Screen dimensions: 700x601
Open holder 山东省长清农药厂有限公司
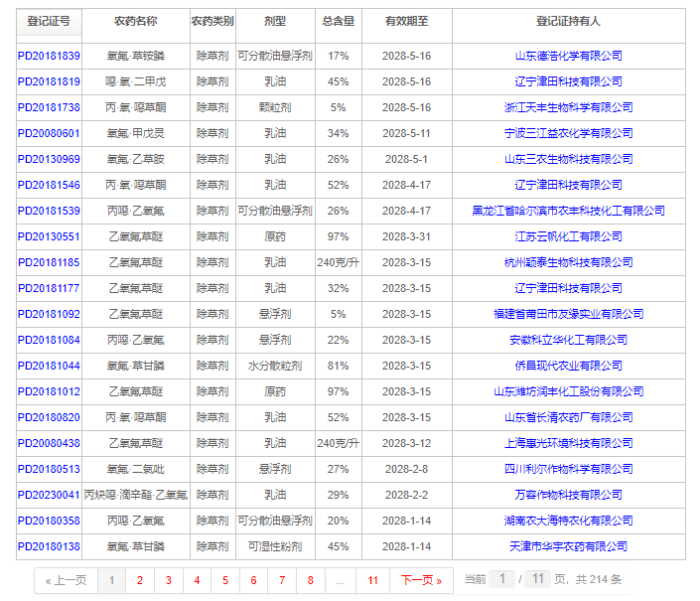click(568, 417)
